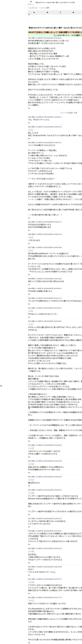Follow the >>17 anchor in post 0022
This screenshot has width=82, height=644.
point(31,601)
